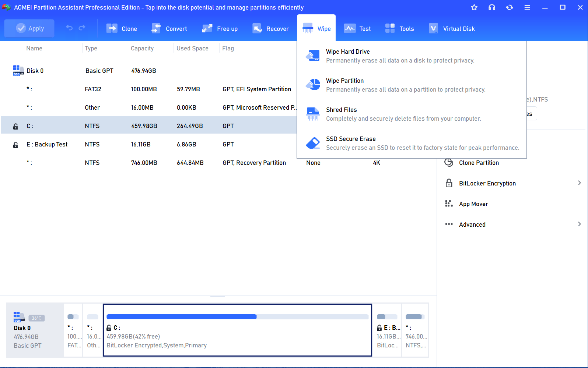Viewport: 588px width, 368px height.
Task: Click the Free up icon
Action: [207, 29]
